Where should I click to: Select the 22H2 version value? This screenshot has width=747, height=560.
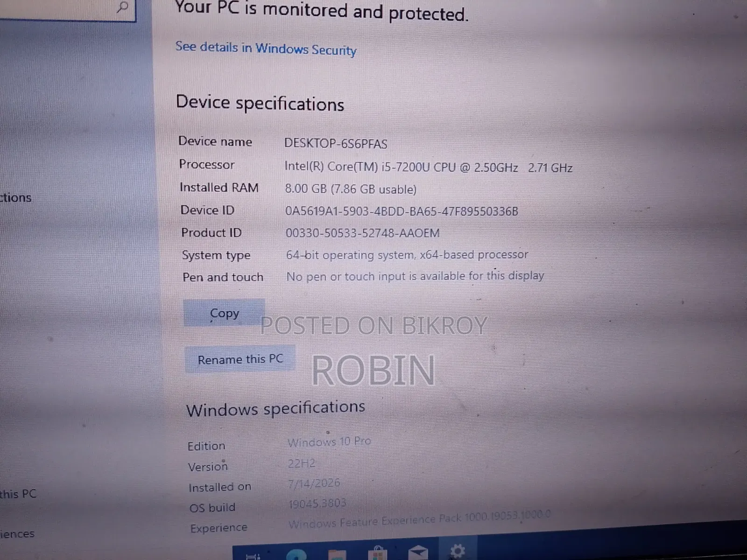point(302,463)
